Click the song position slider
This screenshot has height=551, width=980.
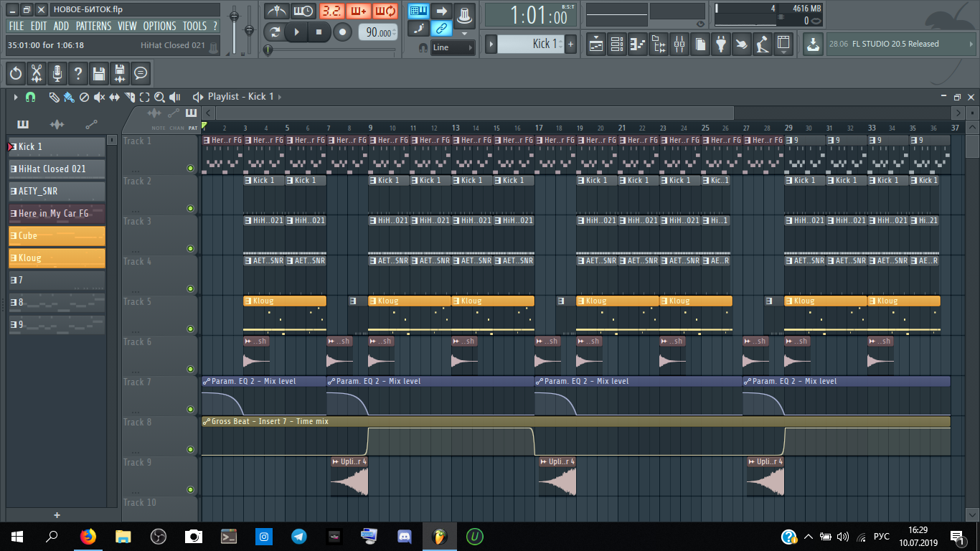331,50
